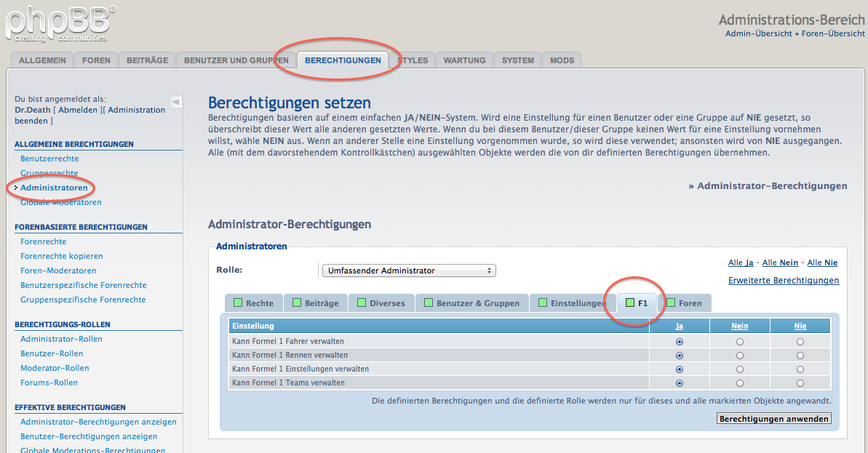Tick the green checkbox on F1 tab
Screen dimensions: 868x453
(x=630, y=302)
